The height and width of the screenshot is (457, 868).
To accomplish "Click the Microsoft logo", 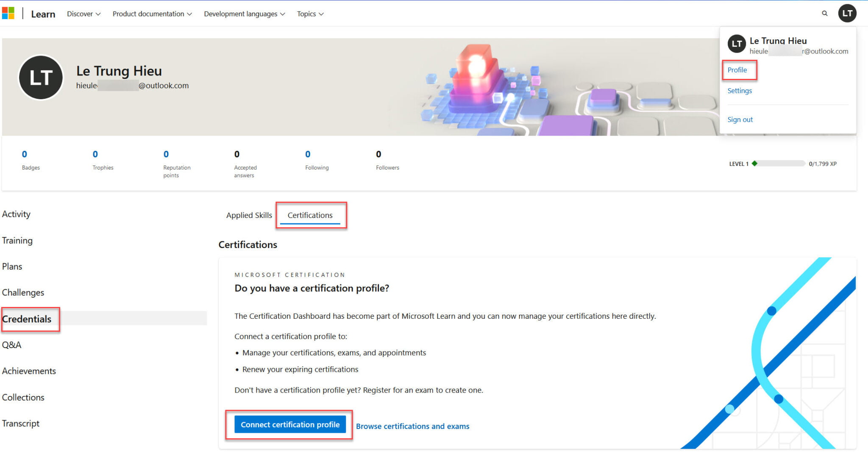I will point(8,13).
